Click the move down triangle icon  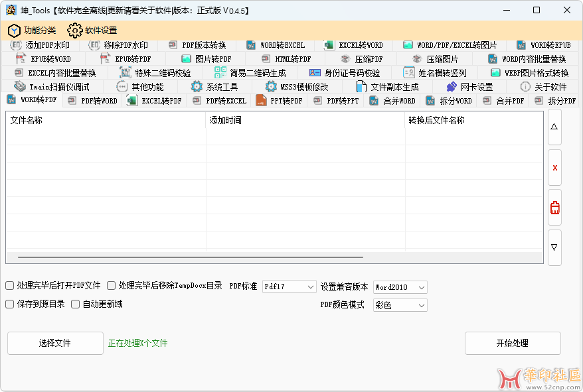point(554,247)
